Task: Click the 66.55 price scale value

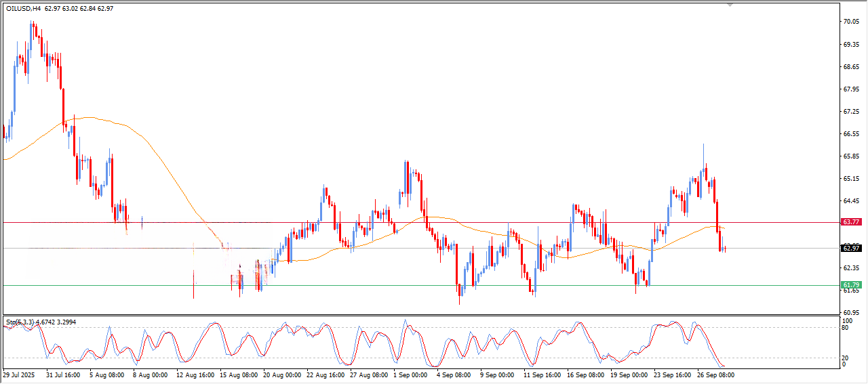Action: tap(850, 134)
